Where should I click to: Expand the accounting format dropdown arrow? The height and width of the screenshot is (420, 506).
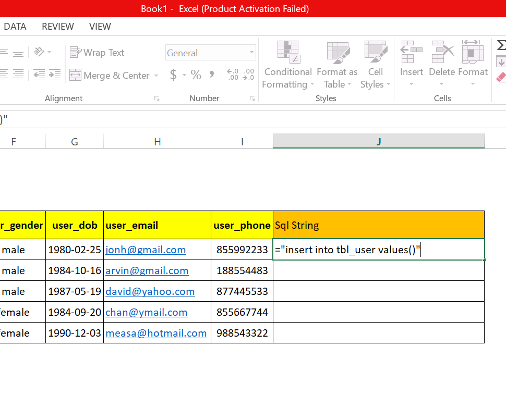[x=184, y=75]
